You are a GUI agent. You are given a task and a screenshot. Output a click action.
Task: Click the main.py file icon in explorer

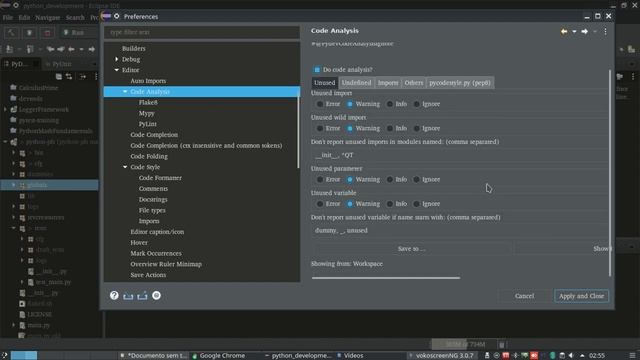coord(22,325)
